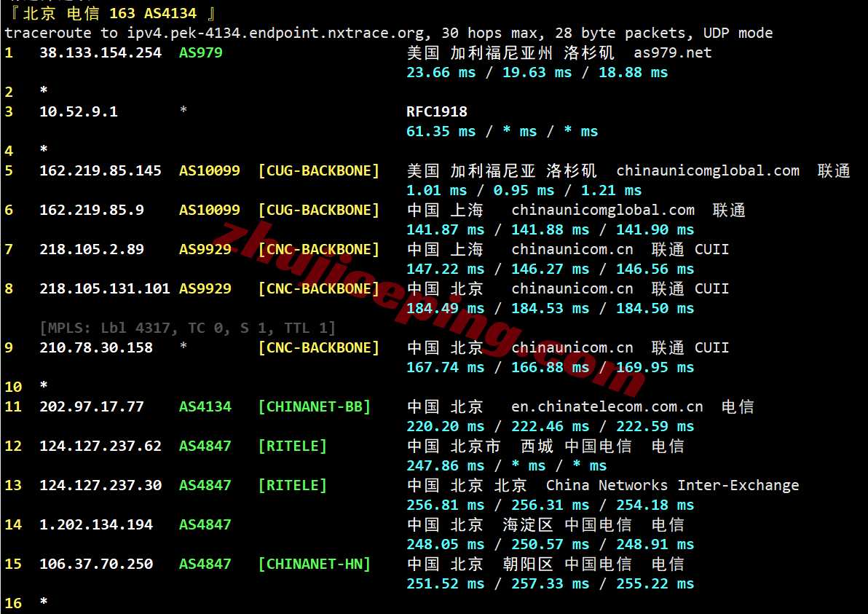Click the AS979 label on hop 1
The image size is (868, 614).
click(200, 52)
